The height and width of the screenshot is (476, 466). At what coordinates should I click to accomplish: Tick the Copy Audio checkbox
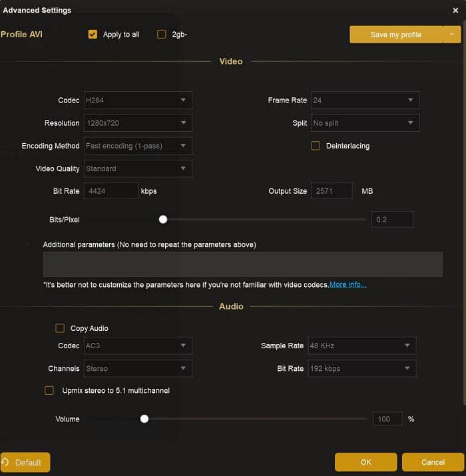point(60,328)
